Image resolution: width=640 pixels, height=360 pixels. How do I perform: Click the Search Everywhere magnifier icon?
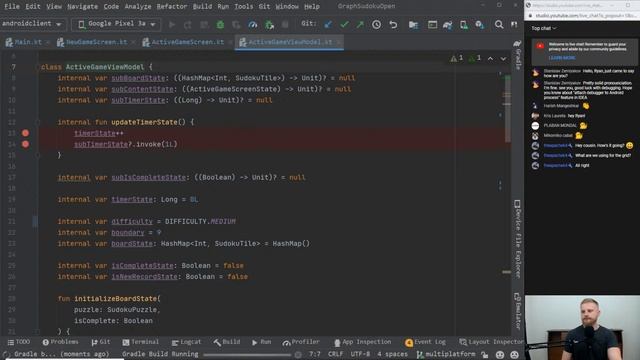499,25
